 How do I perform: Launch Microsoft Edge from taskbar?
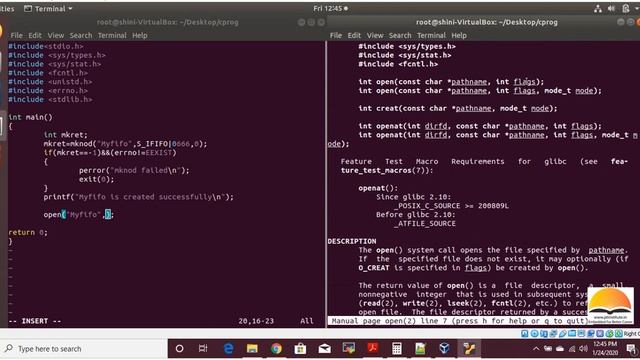[x=228, y=349]
